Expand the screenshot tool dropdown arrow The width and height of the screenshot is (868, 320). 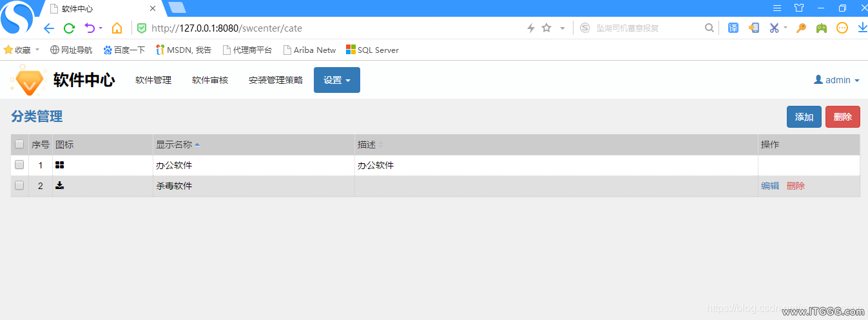coord(786,28)
